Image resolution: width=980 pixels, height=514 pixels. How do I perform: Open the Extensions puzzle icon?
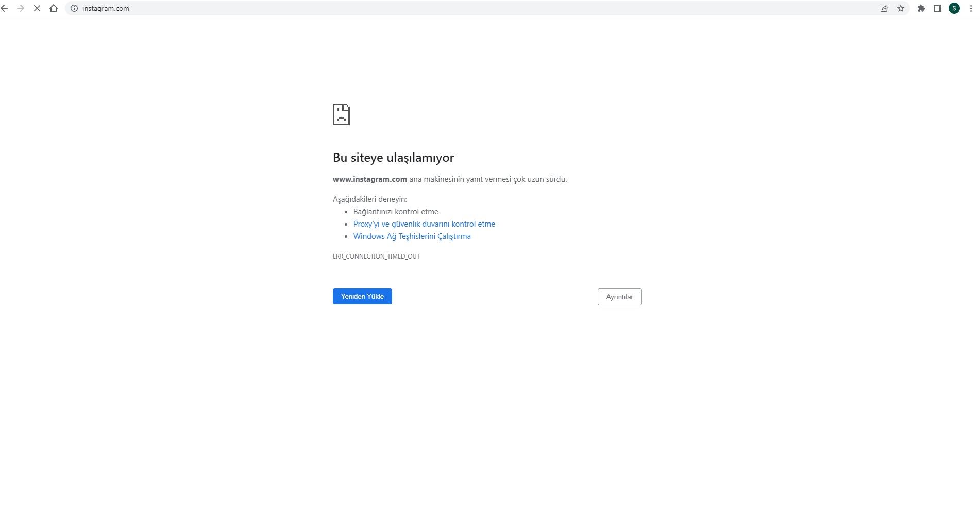921,8
